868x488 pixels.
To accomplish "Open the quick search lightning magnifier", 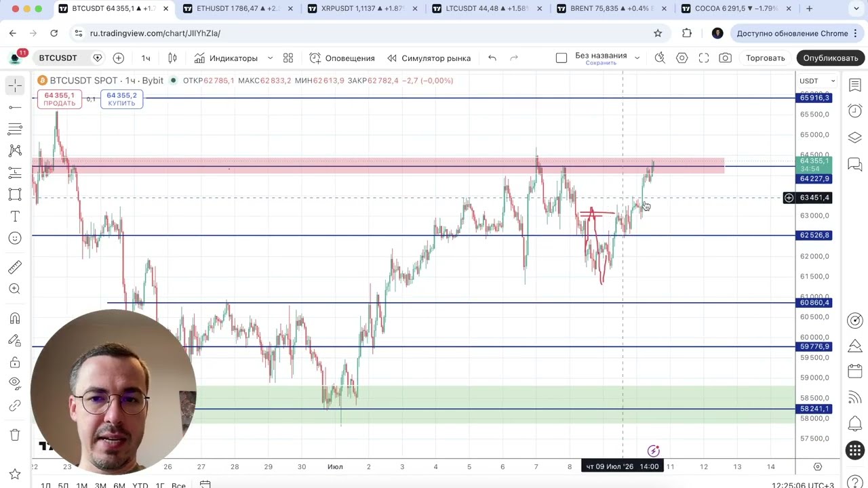I will (660, 58).
